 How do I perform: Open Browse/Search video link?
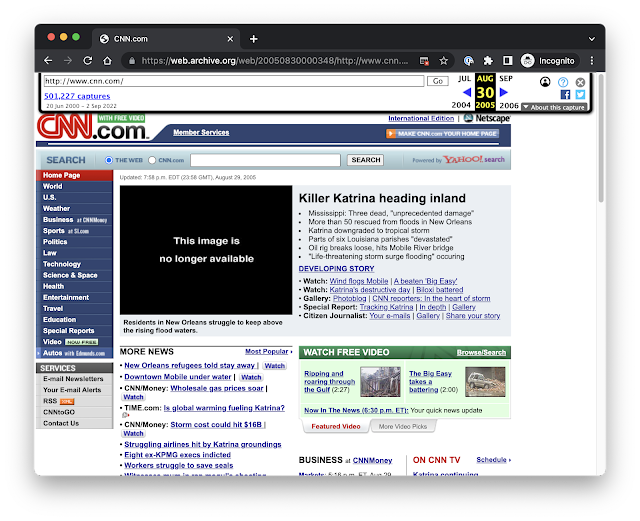(x=481, y=352)
